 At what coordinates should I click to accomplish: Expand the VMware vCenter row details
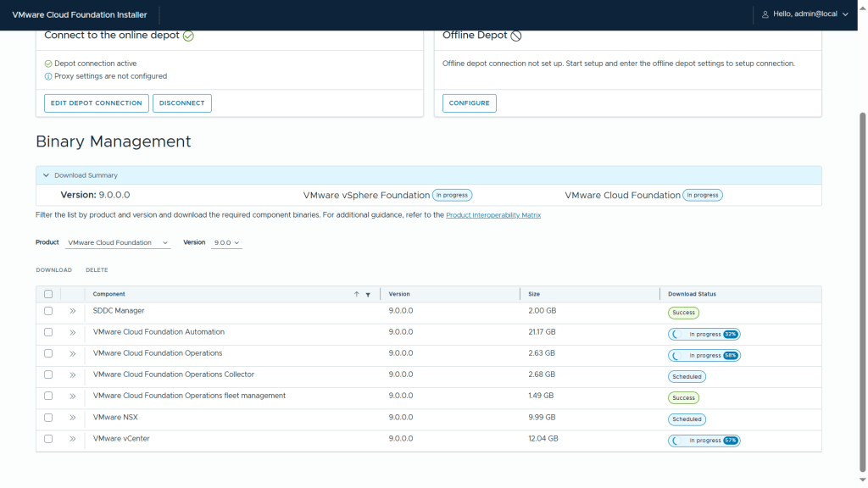coord(73,439)
